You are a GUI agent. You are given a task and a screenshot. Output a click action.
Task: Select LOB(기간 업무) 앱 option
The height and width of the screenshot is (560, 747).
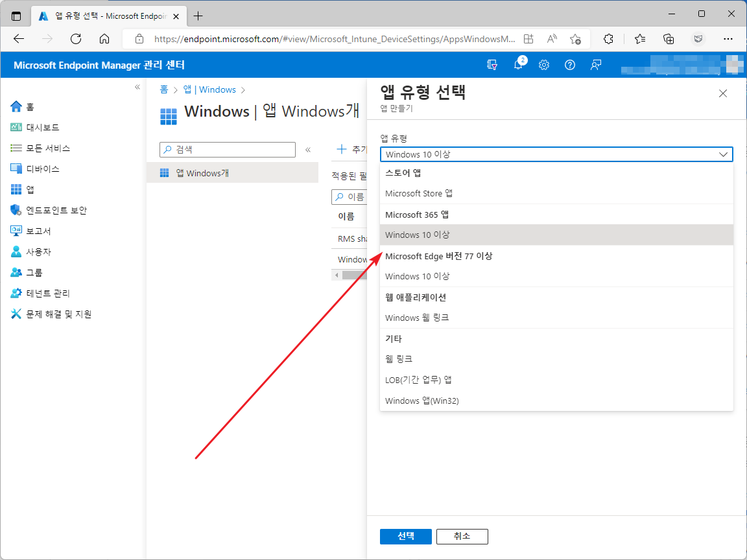[x=556, y=380]
